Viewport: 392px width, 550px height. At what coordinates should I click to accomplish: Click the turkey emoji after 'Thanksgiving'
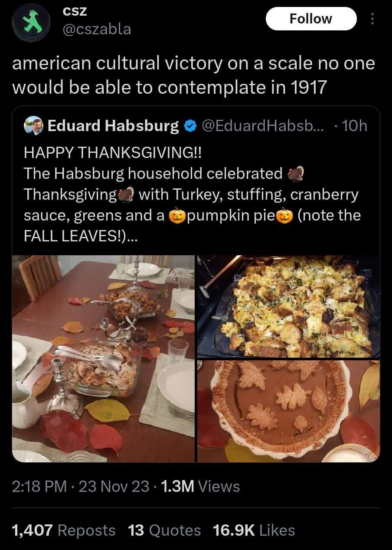coord(127,194)
